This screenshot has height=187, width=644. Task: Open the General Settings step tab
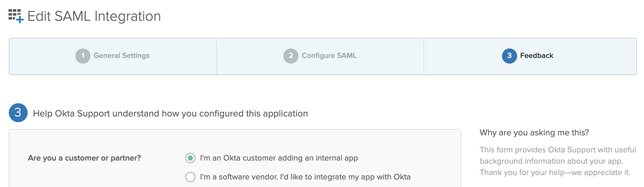click(x=113, y=56)
